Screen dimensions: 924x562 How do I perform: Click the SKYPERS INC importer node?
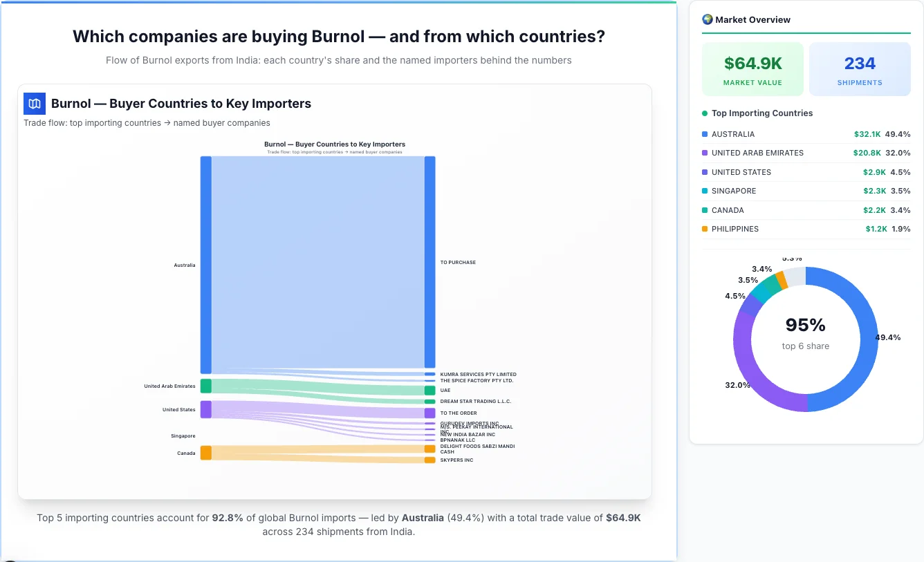(429, 459)
